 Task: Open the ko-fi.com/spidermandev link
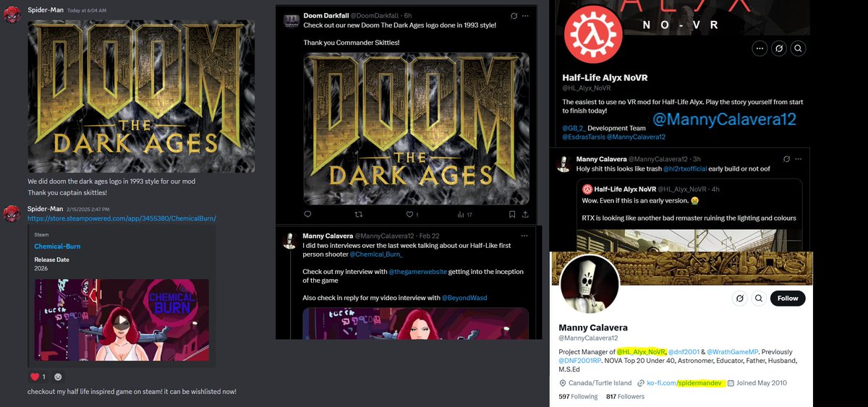click(684, 382)
